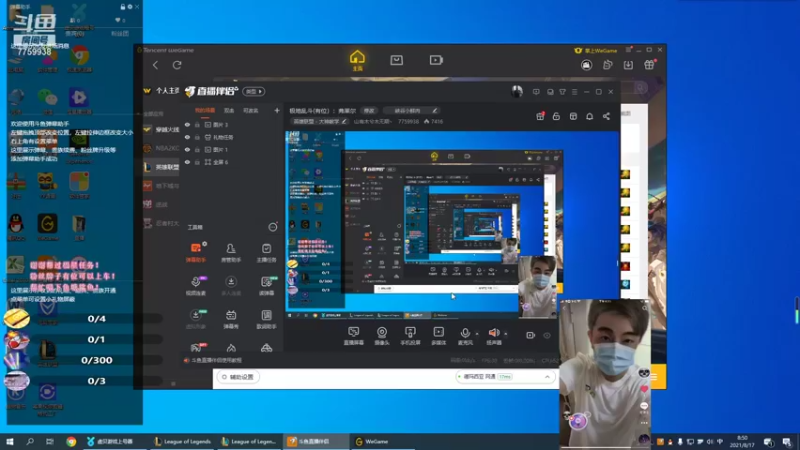The image size is (800, 450).
Task: Open toolbox more options circle icon
Action: [273, 227]
